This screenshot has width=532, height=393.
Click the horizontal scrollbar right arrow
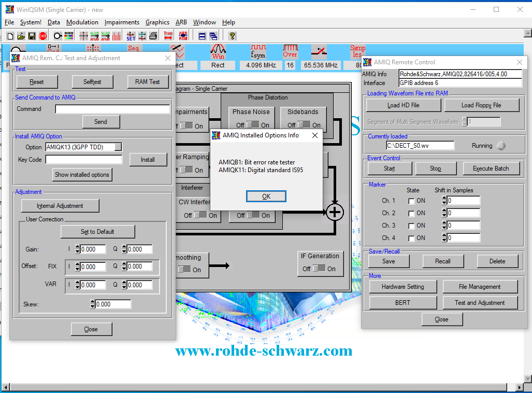tap(520, 387)
